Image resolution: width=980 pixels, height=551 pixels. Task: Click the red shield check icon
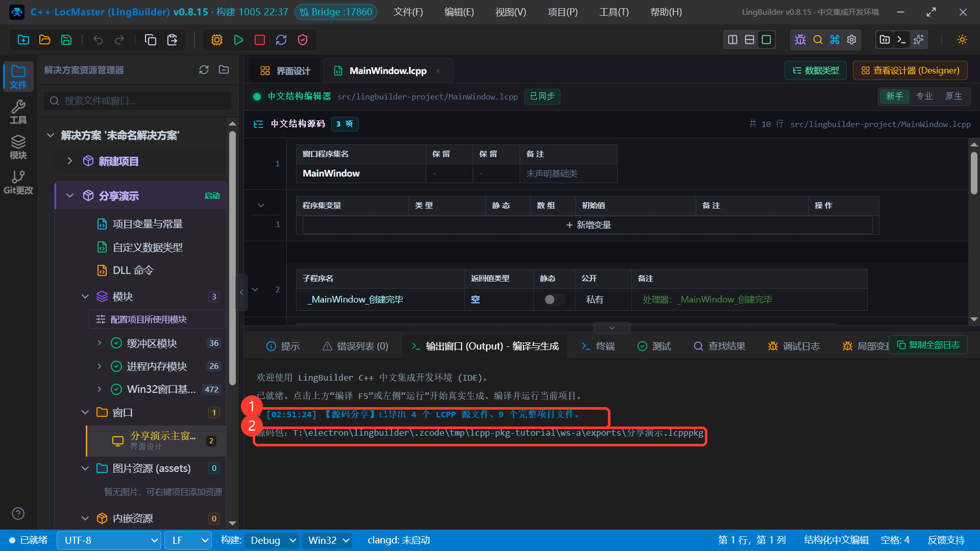[303, 40]
